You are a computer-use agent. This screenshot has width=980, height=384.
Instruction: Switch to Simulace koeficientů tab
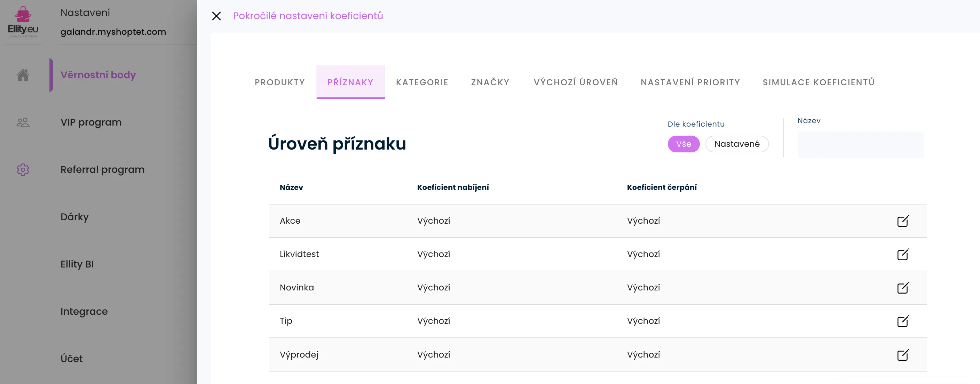pyautogui.click(x=818, y=82)
